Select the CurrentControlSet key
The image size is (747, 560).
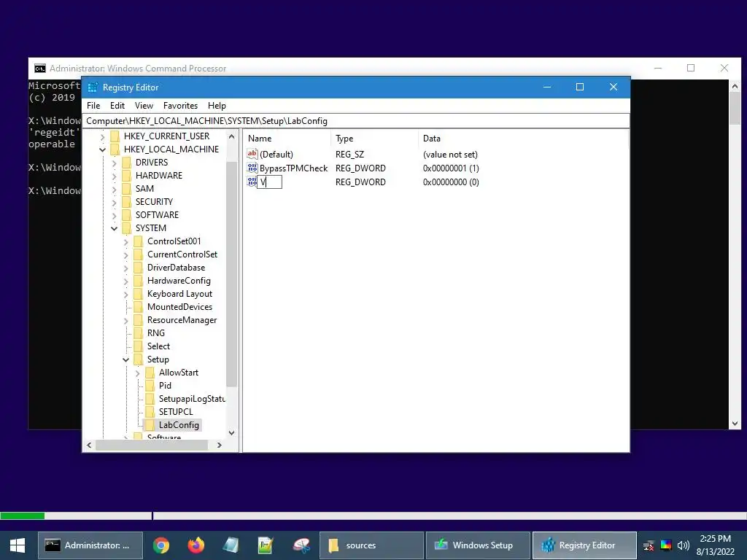[182, 254]
